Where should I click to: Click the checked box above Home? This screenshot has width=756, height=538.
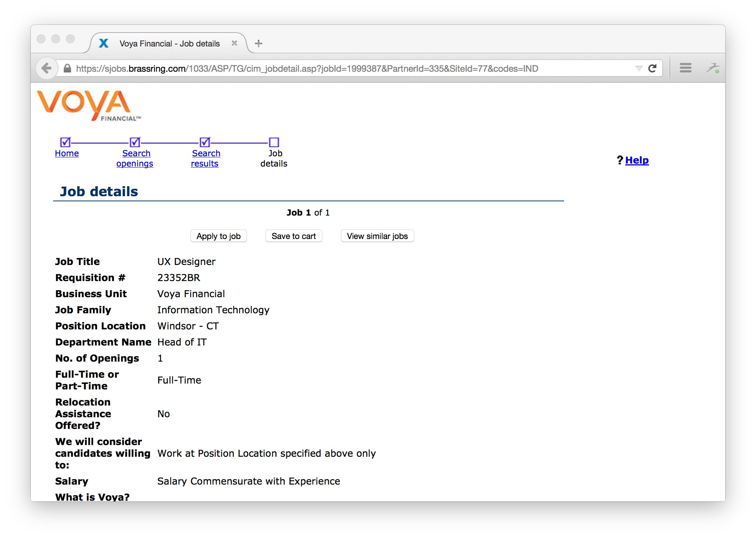point(65,142)
